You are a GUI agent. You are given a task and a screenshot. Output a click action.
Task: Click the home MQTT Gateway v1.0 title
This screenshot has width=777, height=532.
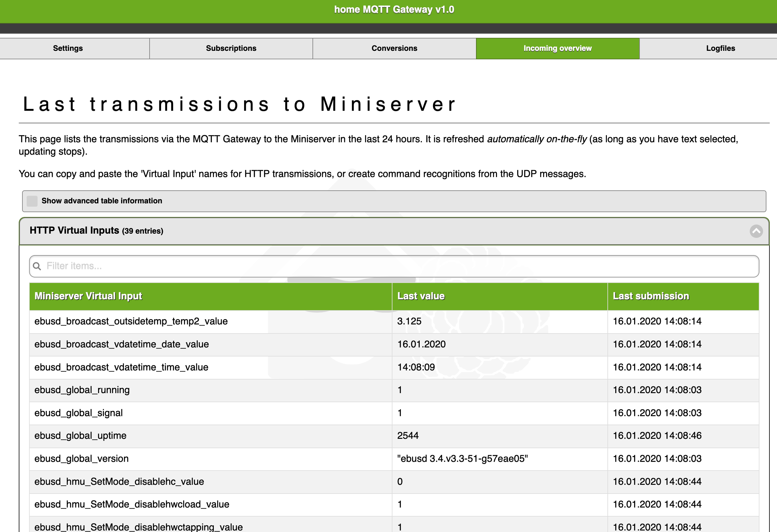coord(394,9)
